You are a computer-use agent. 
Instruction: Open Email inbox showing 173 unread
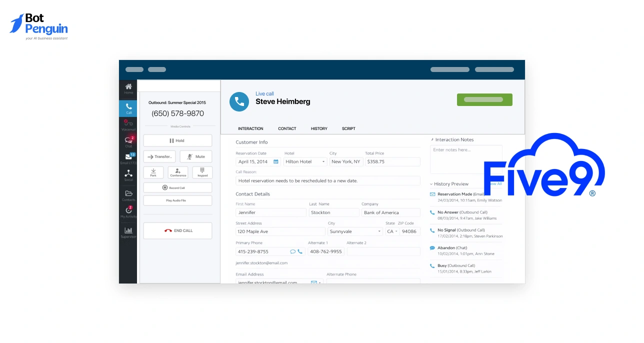click(128, 157)
